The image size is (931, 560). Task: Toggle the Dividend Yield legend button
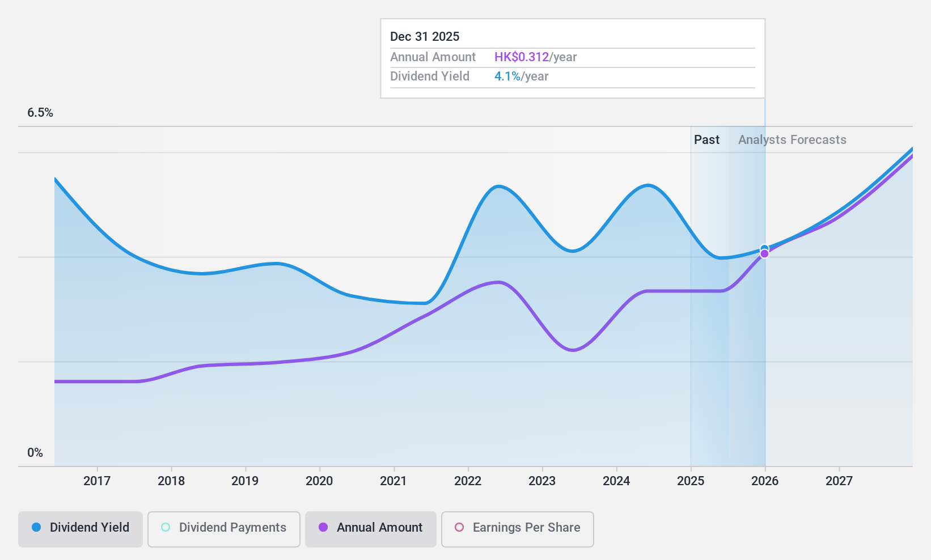point(80,529)
